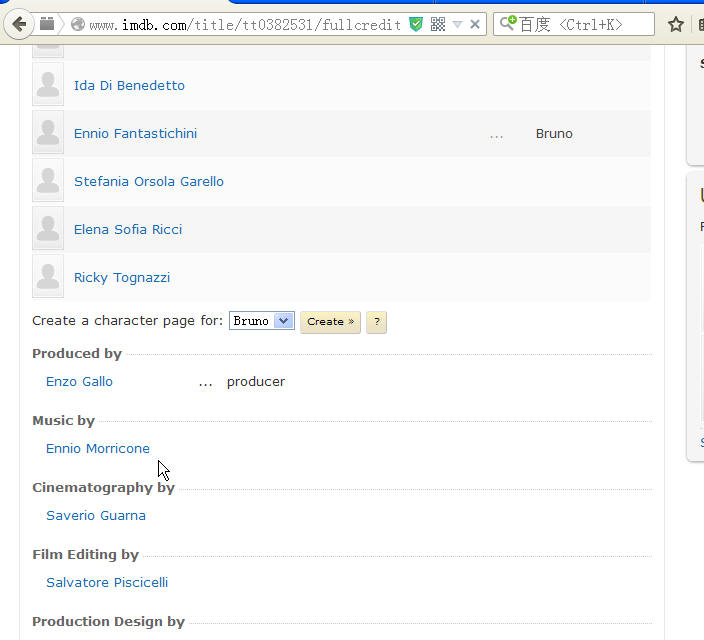Click Ida Di Benedetto's placeholder photo

[x=48, y=84]
